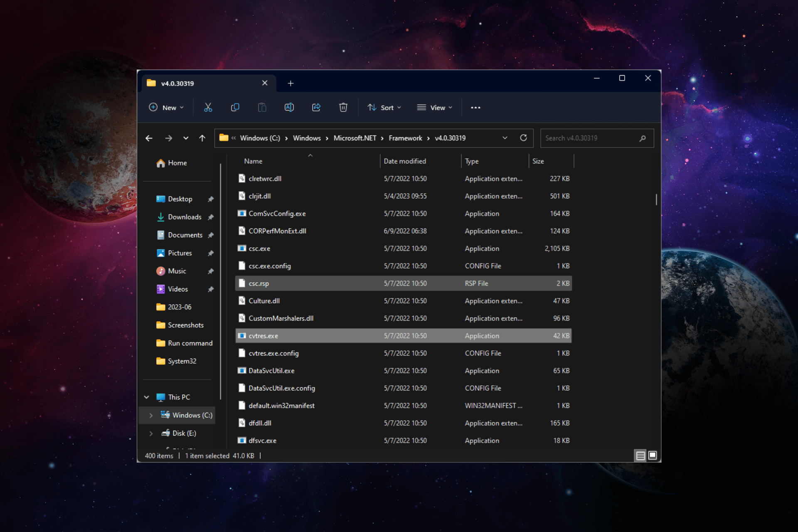Click the csc.exe application icon

(x=241, y=249)
